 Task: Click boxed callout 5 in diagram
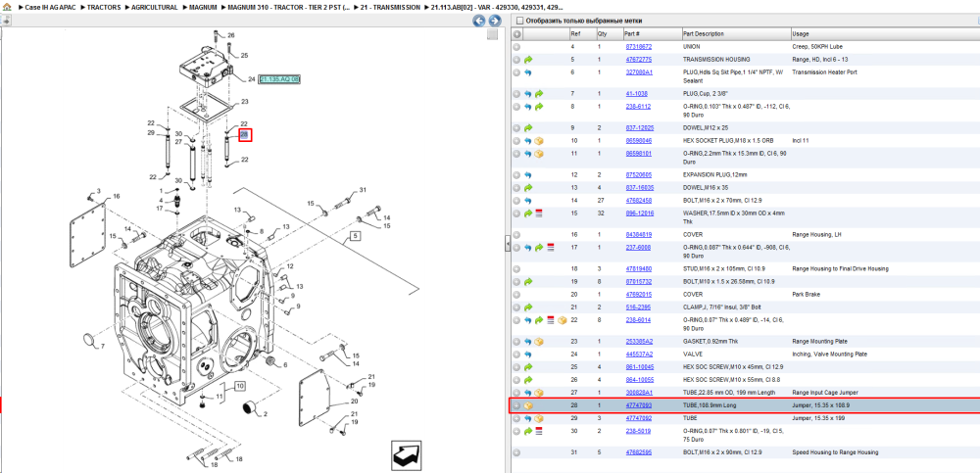[355, 236]
